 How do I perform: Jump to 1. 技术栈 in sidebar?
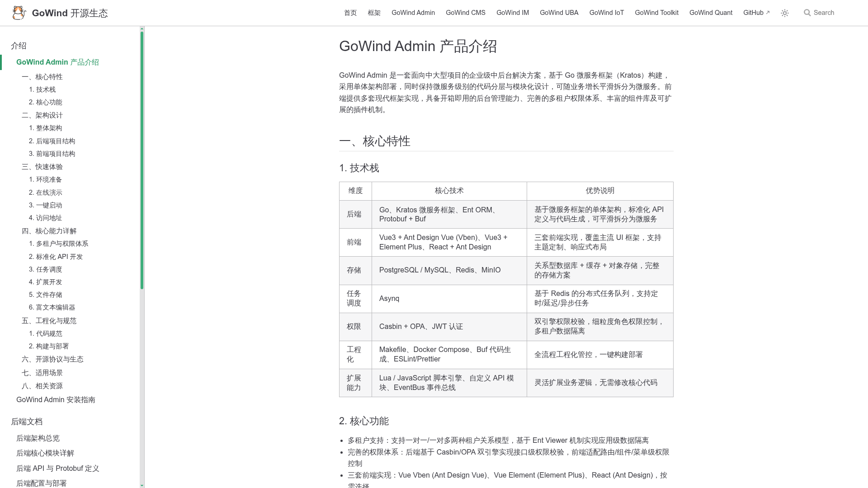click(42, 89)
